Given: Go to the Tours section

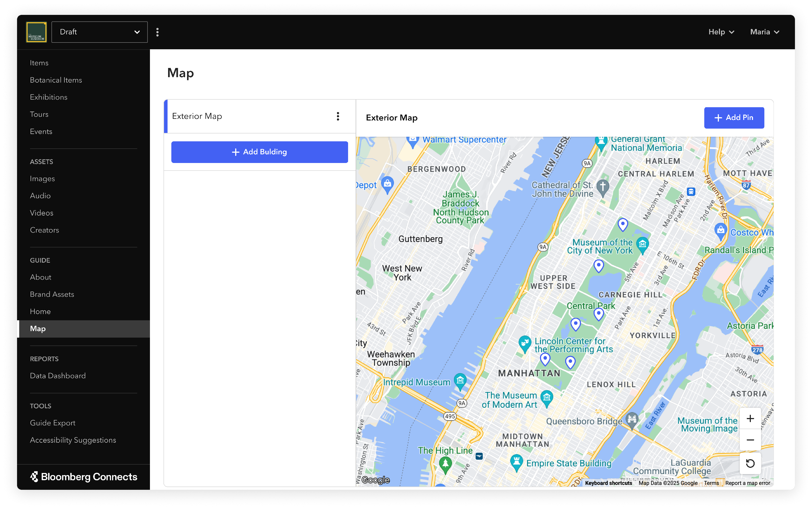Looking at the screenshot, I should point(39,115).
